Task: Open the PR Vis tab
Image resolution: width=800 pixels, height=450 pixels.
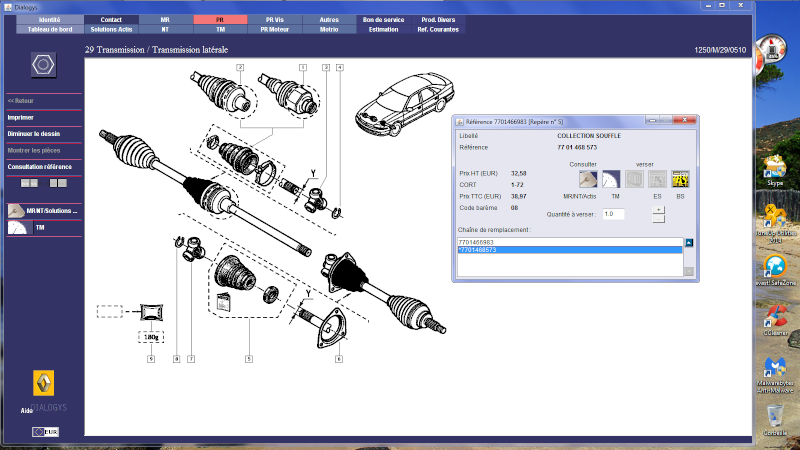Action: click(x=274, y=19)
